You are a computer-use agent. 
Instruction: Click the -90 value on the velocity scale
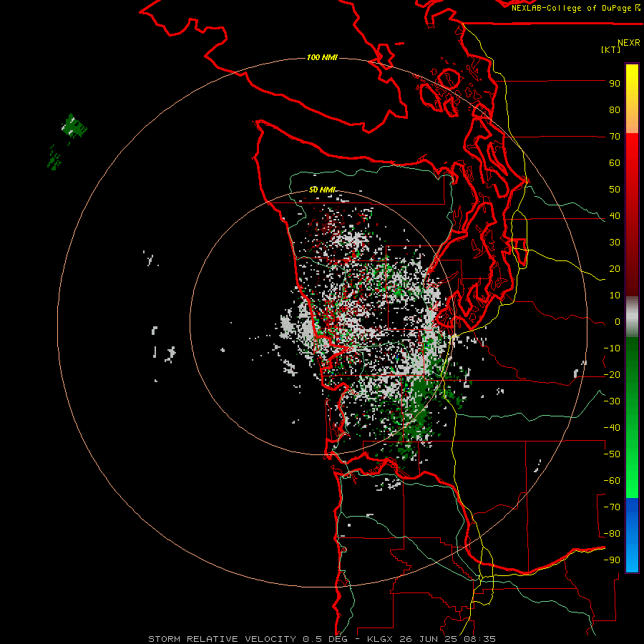(x=612, y=560)
